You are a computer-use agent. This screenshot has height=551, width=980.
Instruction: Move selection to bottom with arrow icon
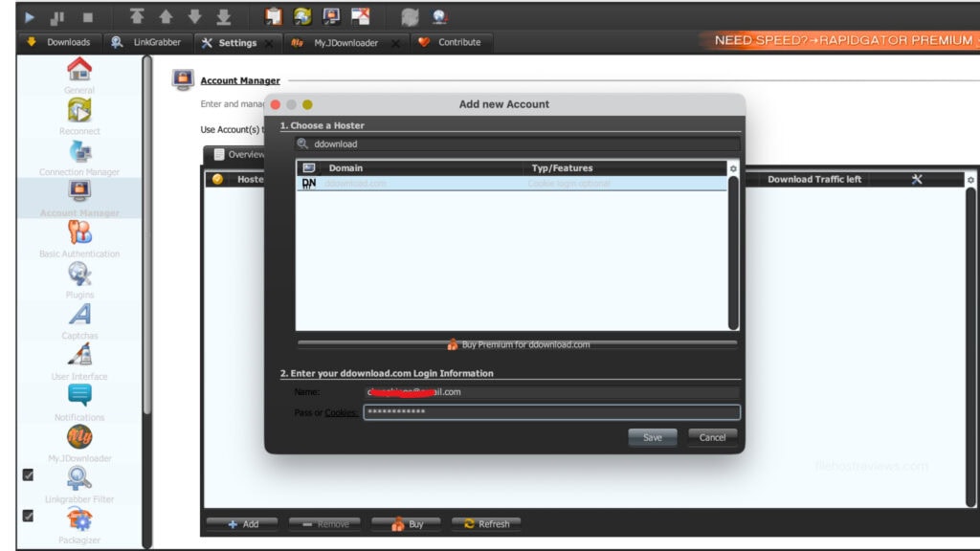coord(224,17)
